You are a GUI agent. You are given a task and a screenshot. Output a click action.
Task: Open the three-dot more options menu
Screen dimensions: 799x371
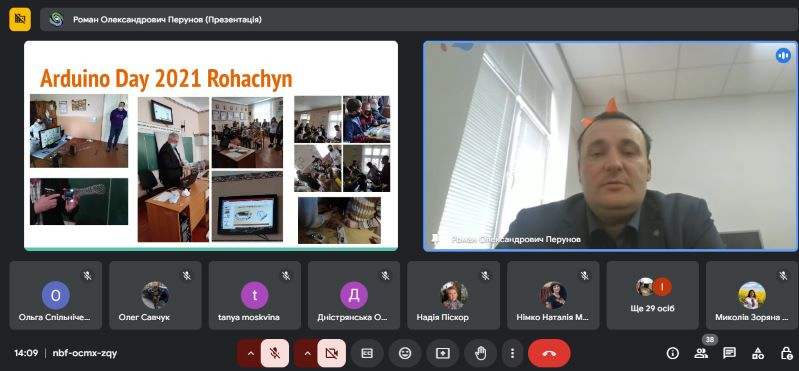coord(513,353)
